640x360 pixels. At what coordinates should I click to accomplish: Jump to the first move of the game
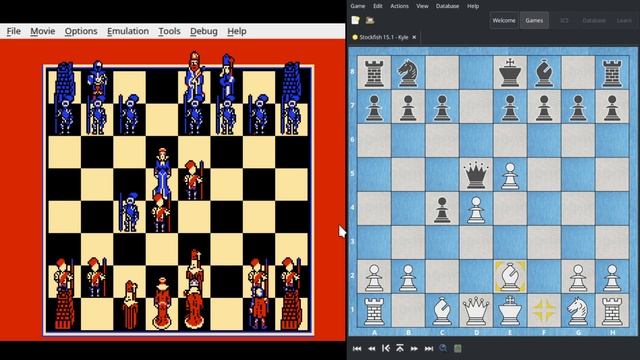[x=357, y=349]
